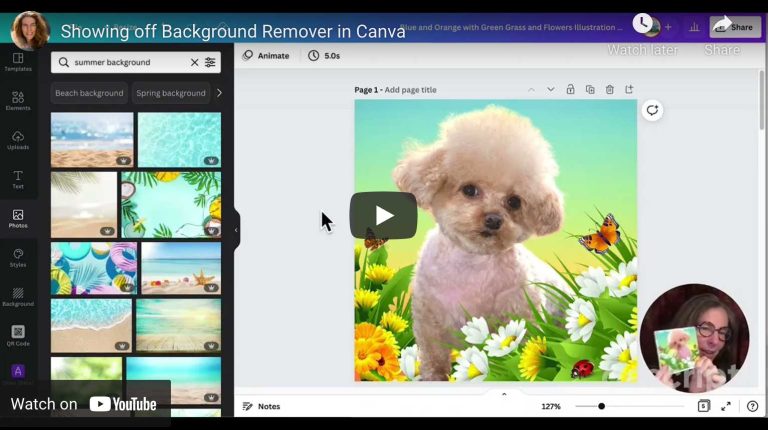Viewport: 768px width, 430px height.
Task: Select the Photos sidebar tab
Action: tap(18, 218)
